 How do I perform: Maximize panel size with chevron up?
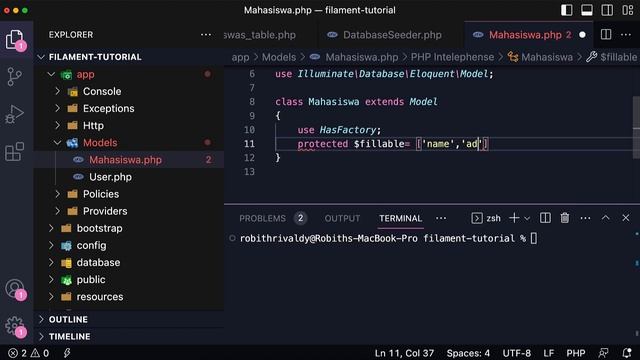606,218
